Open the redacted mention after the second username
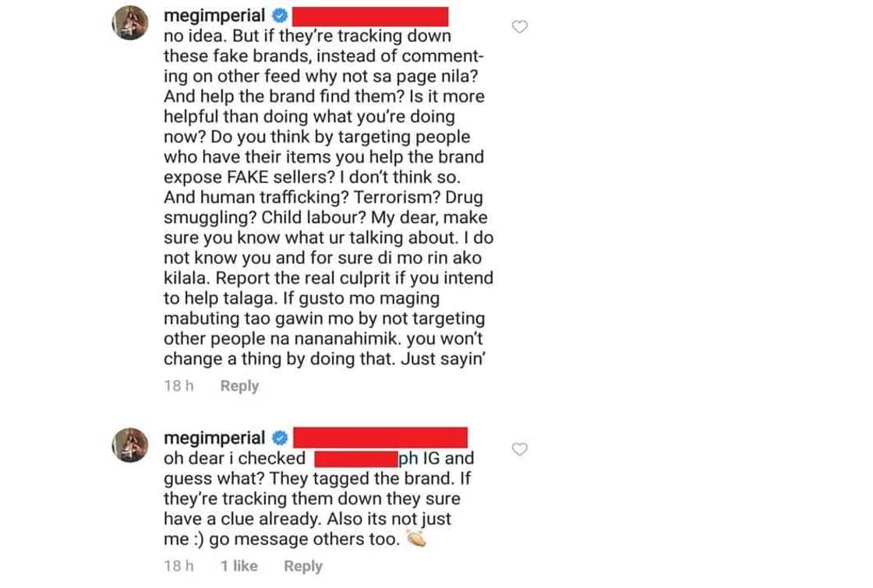 click(380, 437)
